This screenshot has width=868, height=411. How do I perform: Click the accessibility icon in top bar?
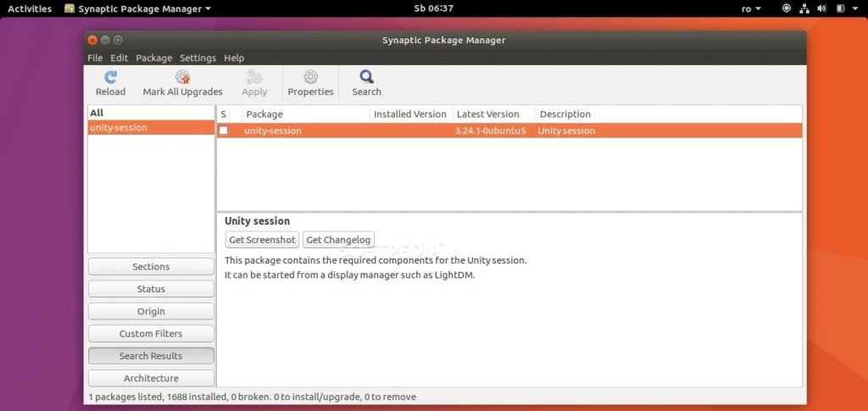click(786, 8)
